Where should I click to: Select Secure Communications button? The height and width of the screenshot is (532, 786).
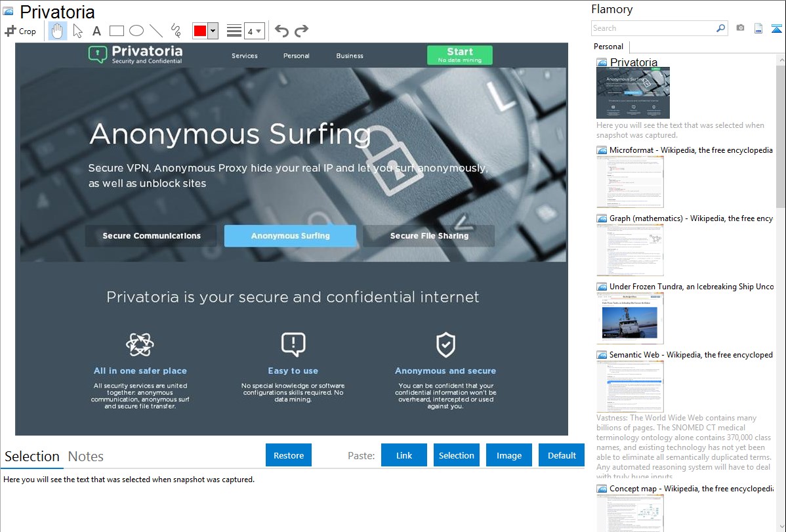[152, 235]
